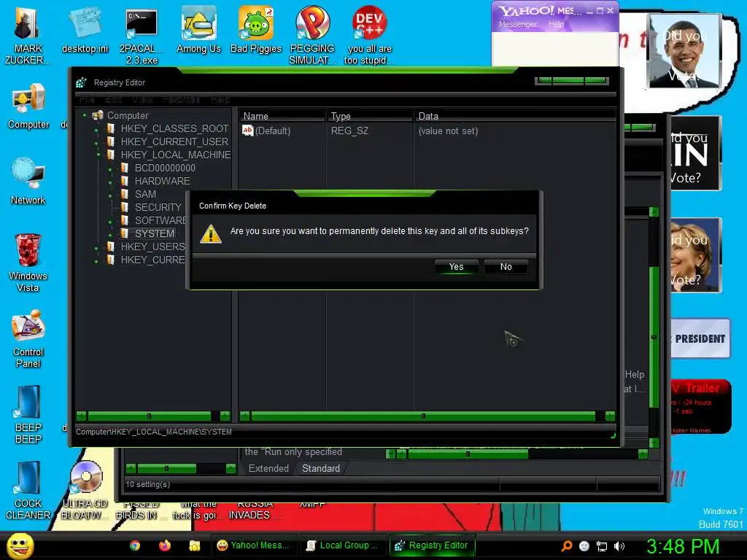Switch to Extended tab in Group Policy
747x560 pixels.
tap(268, 468)
